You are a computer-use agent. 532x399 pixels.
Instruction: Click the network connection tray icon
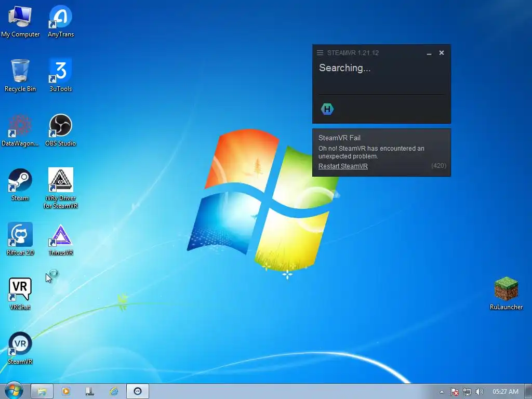(467, 392)
